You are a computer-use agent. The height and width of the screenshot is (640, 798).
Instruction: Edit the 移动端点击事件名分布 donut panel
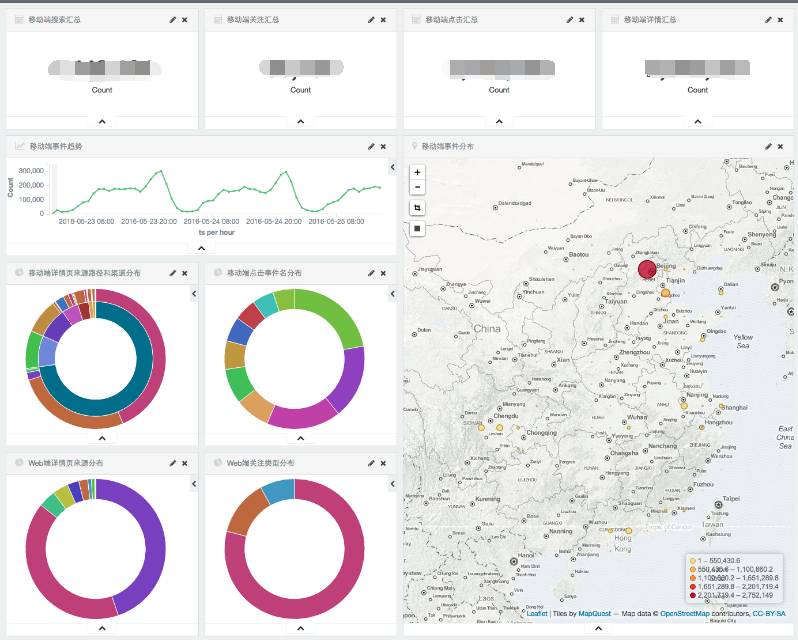coord(371,273)
